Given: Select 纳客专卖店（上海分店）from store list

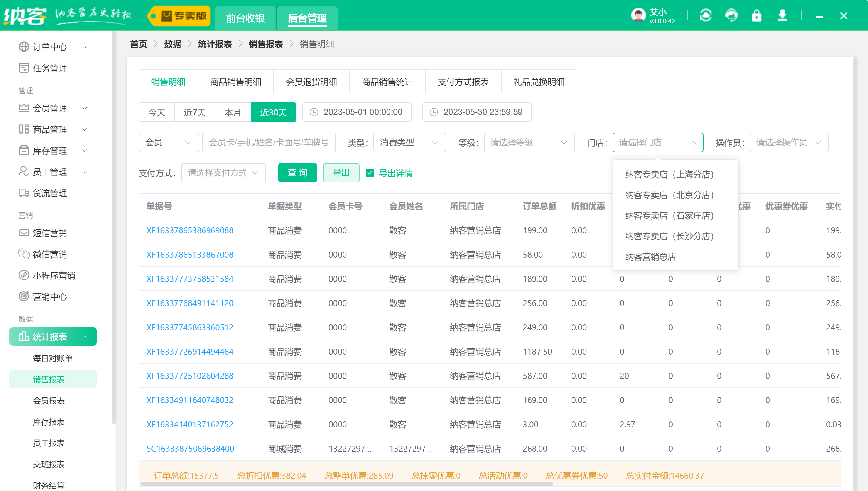Looking at the screenshot, I should click(x=670, y=174).
